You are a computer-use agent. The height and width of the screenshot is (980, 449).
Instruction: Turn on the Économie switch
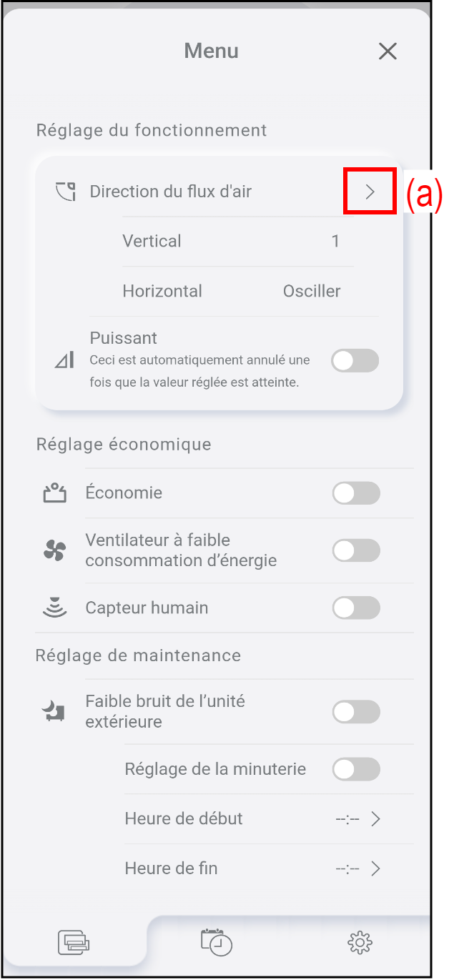356,493
